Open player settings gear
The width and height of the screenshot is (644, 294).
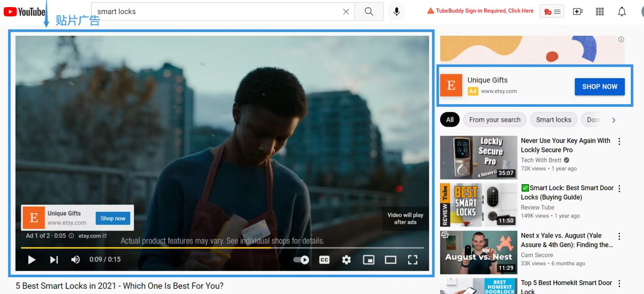pos(346,260)
